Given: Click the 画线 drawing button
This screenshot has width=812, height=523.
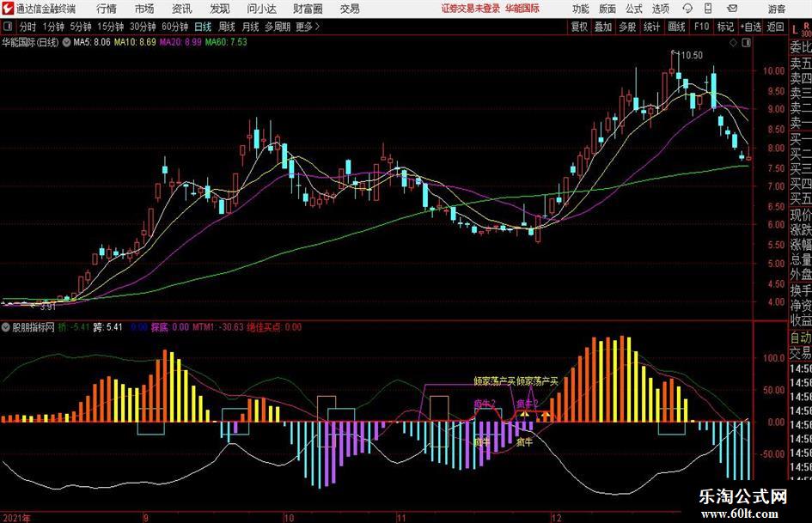Looking at the screenshot, I should [x=676, y=27].
